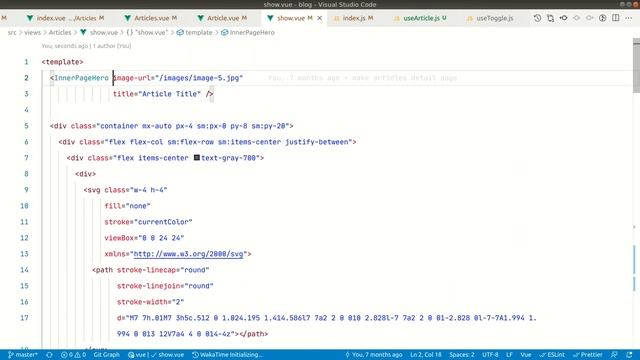Image resolution: width=640 pixels, height=360 pixels.
Task: Click Articles folder in breadcrumb
Action: coord(60,32)
